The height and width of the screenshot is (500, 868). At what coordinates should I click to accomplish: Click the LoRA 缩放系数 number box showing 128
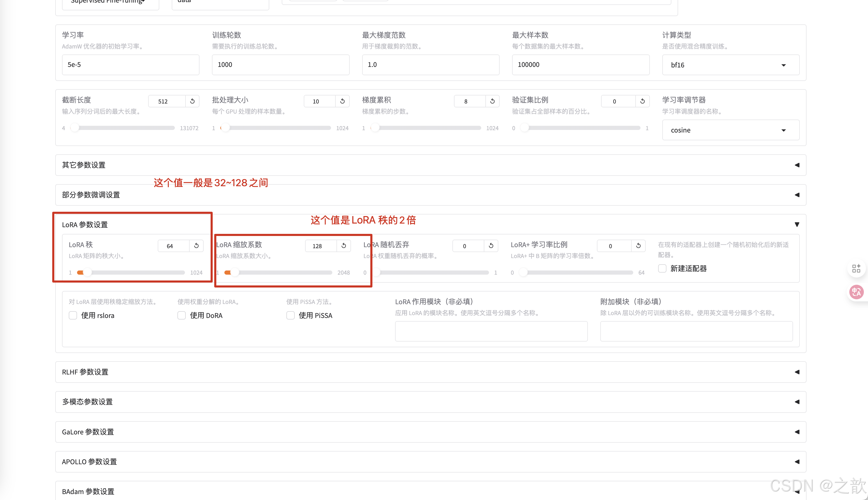(321, 246)
